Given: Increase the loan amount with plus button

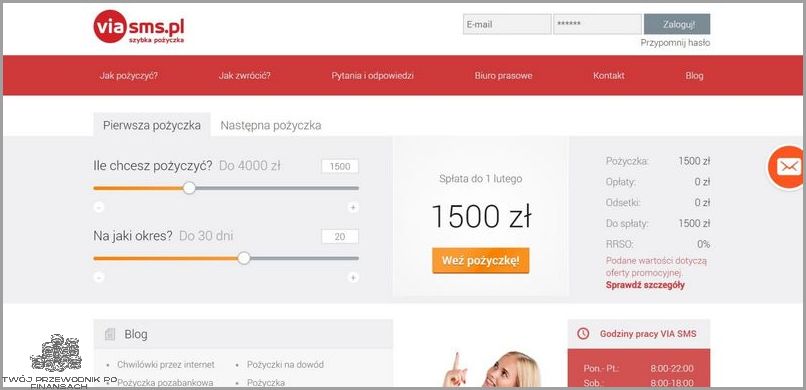Looking at the screenshot, I should (353, 207).
